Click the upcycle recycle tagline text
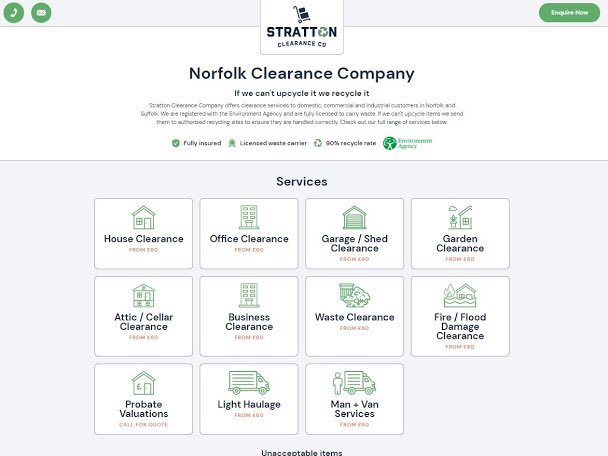 pyautogui.click(x=302, y=93)
